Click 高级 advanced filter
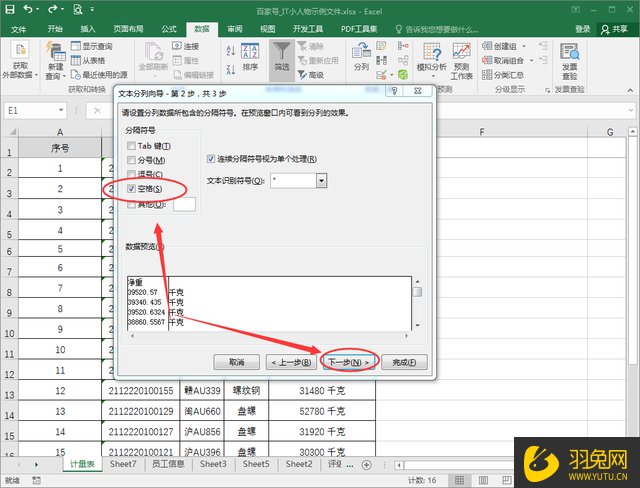This screenshot has height=488, width=640. point(311,75)
